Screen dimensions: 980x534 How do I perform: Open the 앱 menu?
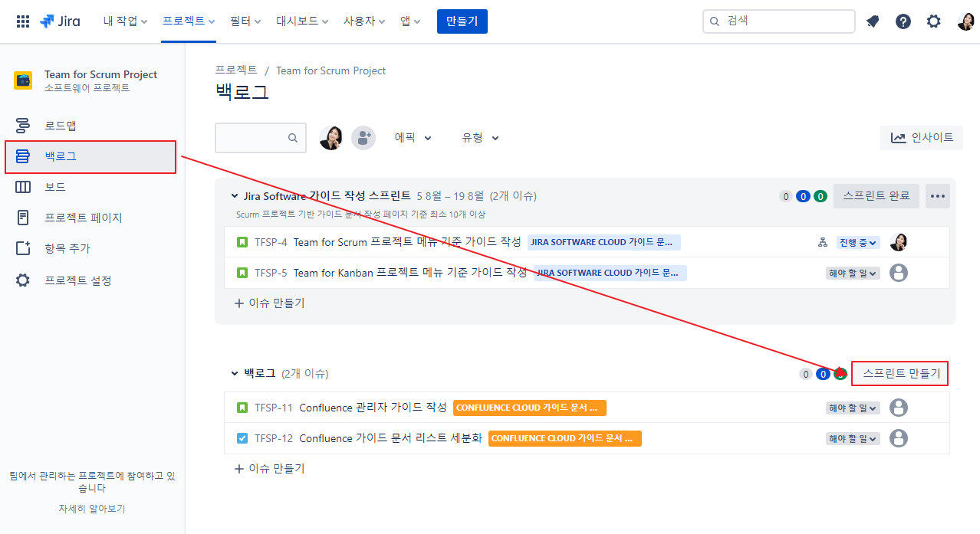coord(410,21)
